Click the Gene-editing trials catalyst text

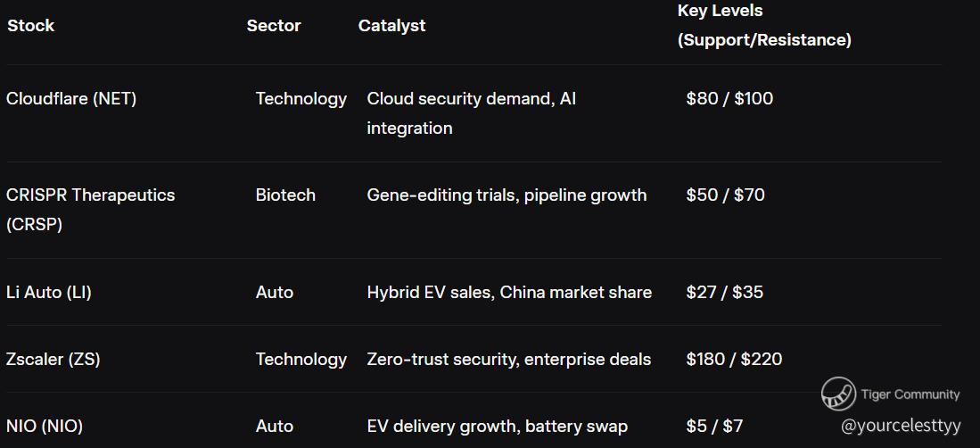(x=506, y=195)
